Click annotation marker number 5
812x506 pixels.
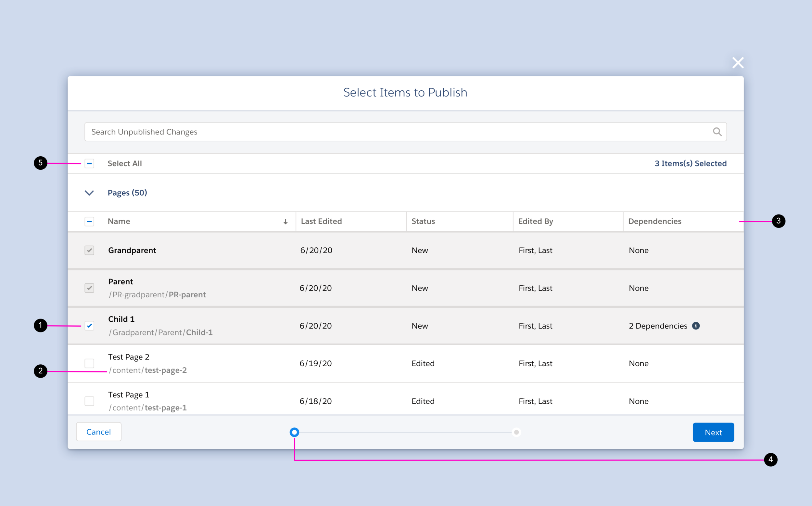click(x=41, y=163)
